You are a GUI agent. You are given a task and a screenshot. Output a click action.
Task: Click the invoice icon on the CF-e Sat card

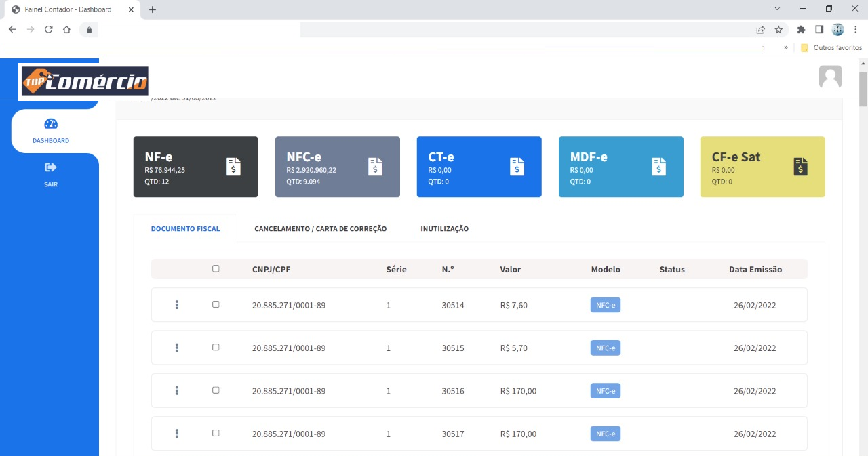(800, 166)
